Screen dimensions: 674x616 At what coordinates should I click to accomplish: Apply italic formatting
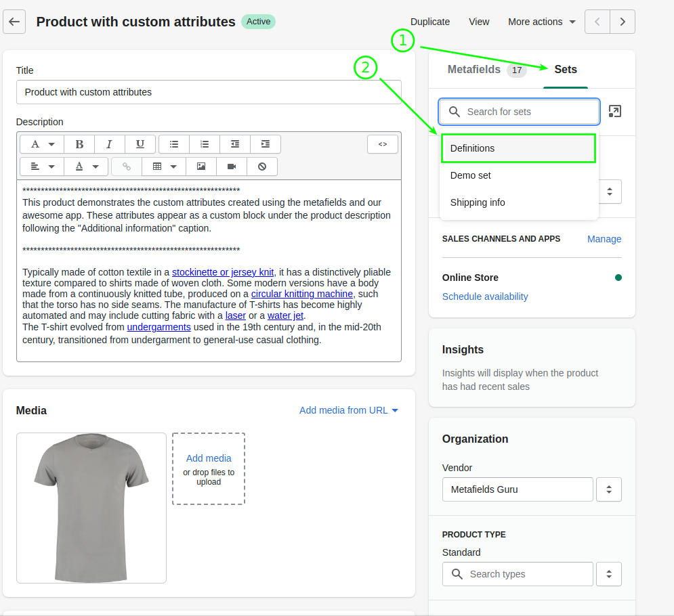109,144
